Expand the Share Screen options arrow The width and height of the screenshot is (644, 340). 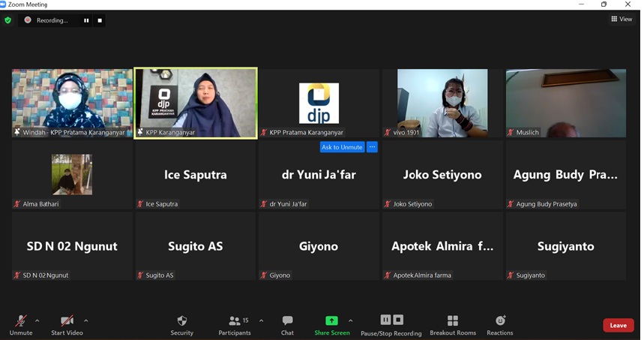click(x=350, y=320)
